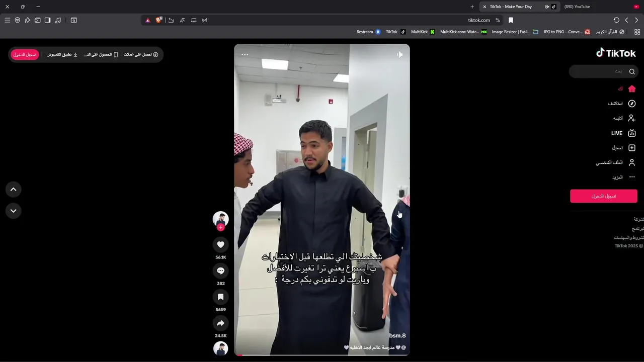Click the small pink login pill, top banner
The height and width of the screenshot is (362, 644).
point(25,54)
